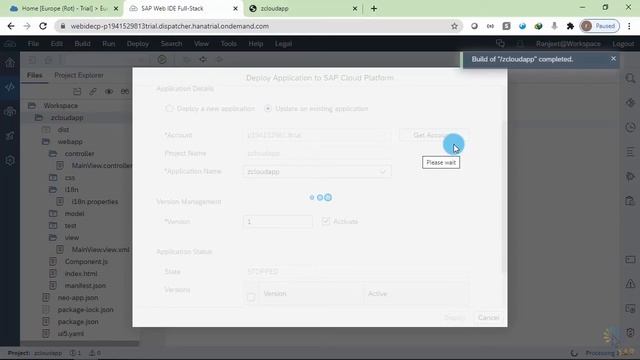Image resolution: width=640 pixels, height=360 pixels.
Task: Switch to the zcloudapp browser tab
Action: [302, 8]
